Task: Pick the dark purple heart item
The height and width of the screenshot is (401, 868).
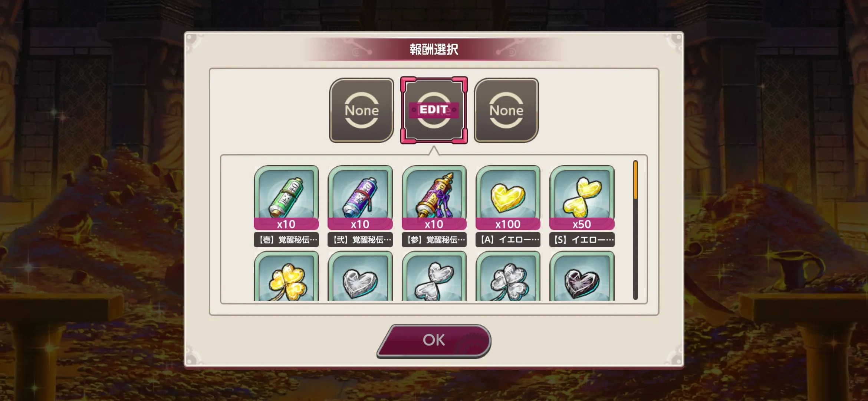Action: (x=582, y=276)
